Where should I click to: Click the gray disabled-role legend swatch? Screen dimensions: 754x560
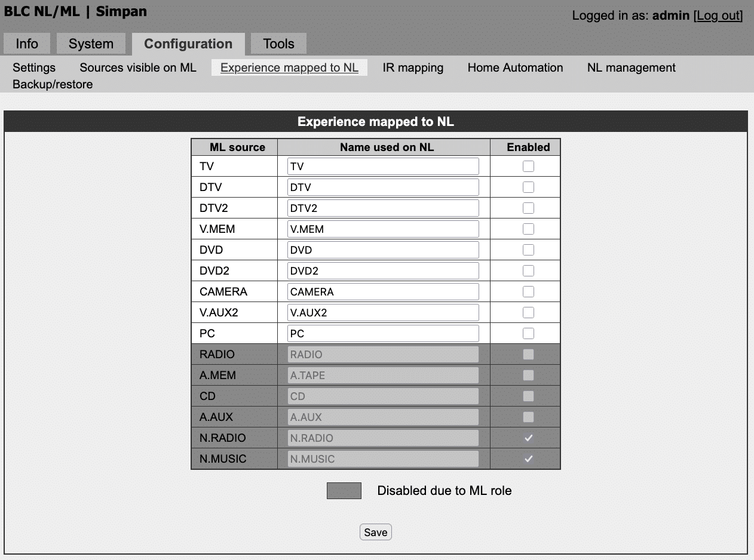pos(344,491)
